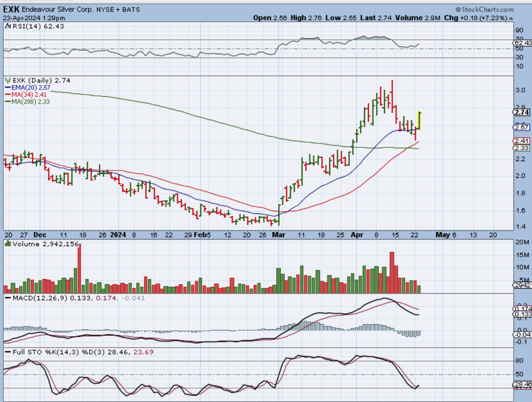The height and width of the screenshot is (402, 532).
Task: Click the yellow highlighted latest price bar
Action: coord(420,121)
